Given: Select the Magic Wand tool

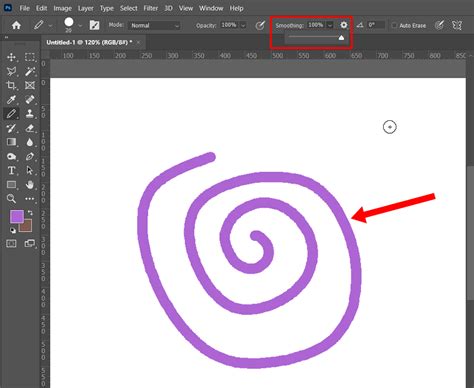Looking at the screenshot, I should [30, 71].
